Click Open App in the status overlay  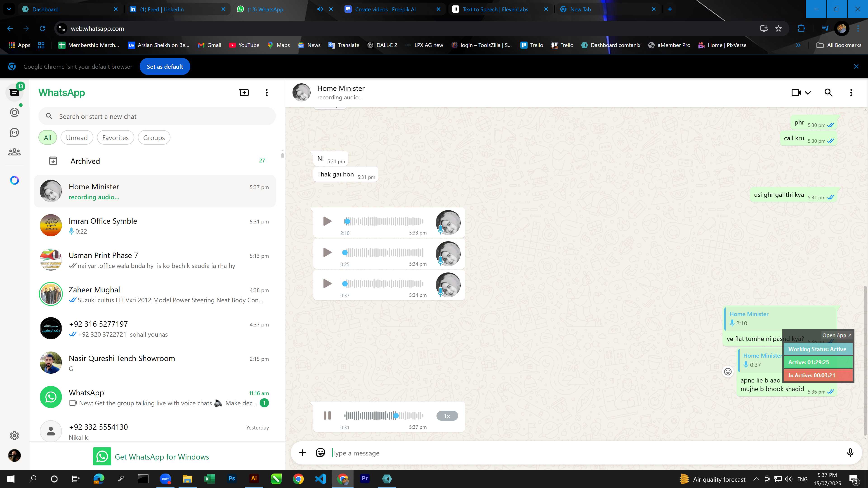836,335
